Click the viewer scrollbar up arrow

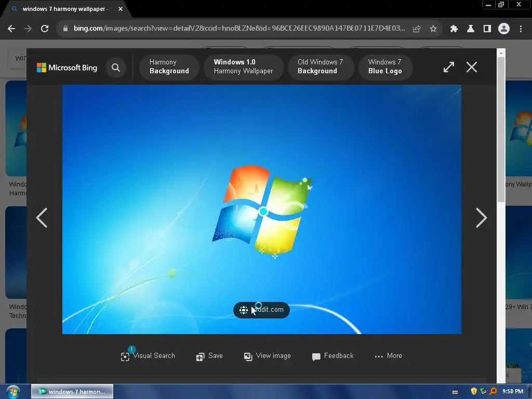click(501, 52)
